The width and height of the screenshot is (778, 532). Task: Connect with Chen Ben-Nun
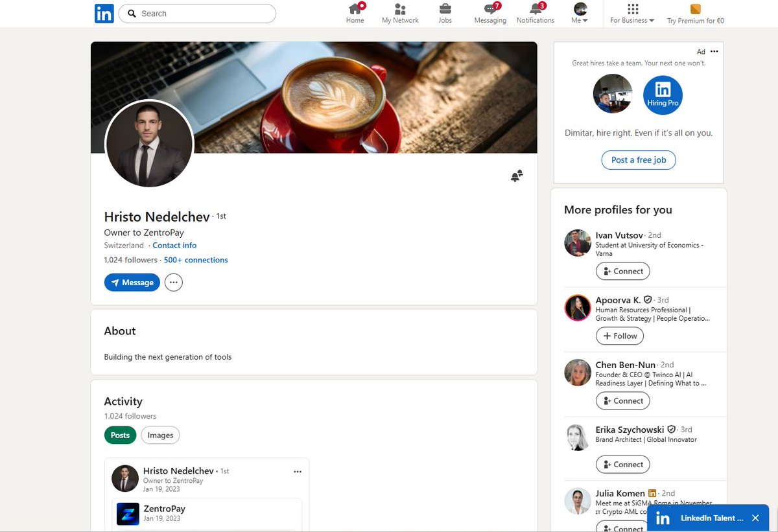623,401
